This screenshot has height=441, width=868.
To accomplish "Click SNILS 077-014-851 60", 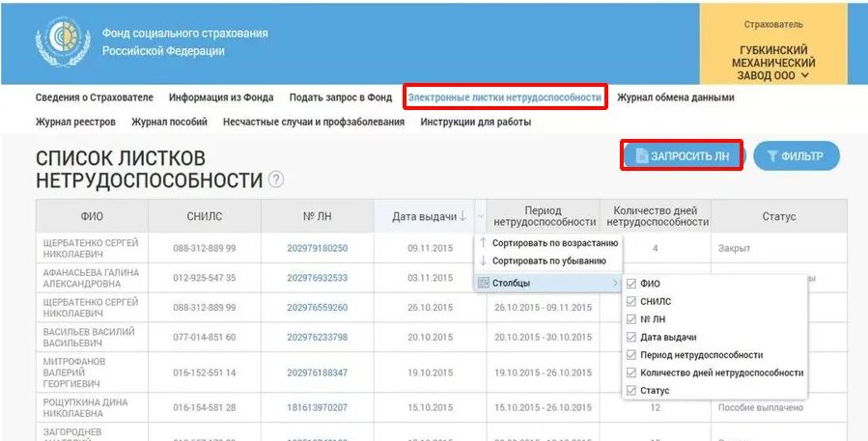I will click(x=205, y=337).
